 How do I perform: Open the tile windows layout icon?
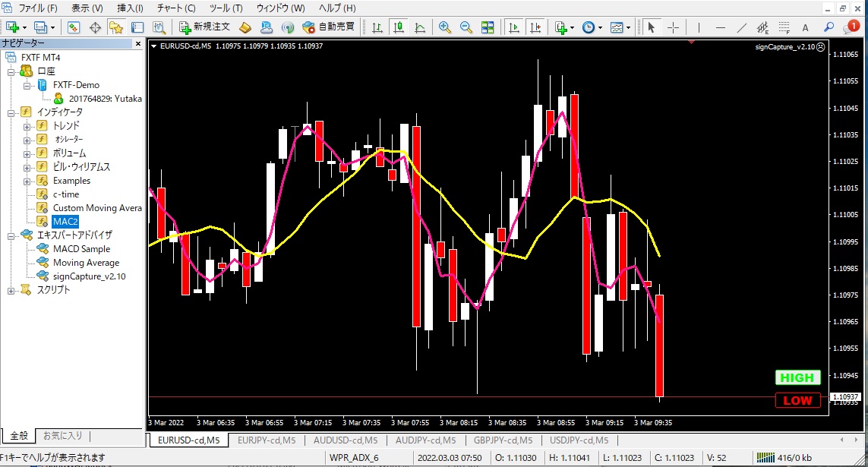pos(488,27)
